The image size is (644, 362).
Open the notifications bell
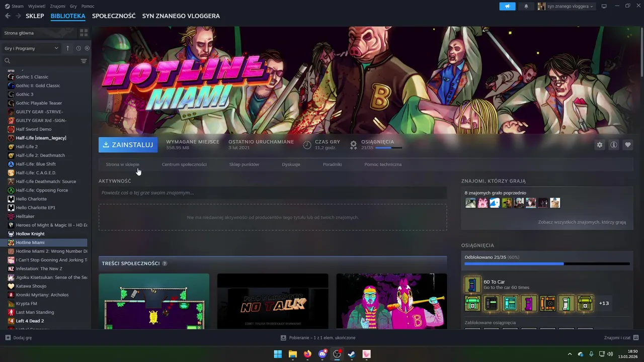tap(526, 6)
